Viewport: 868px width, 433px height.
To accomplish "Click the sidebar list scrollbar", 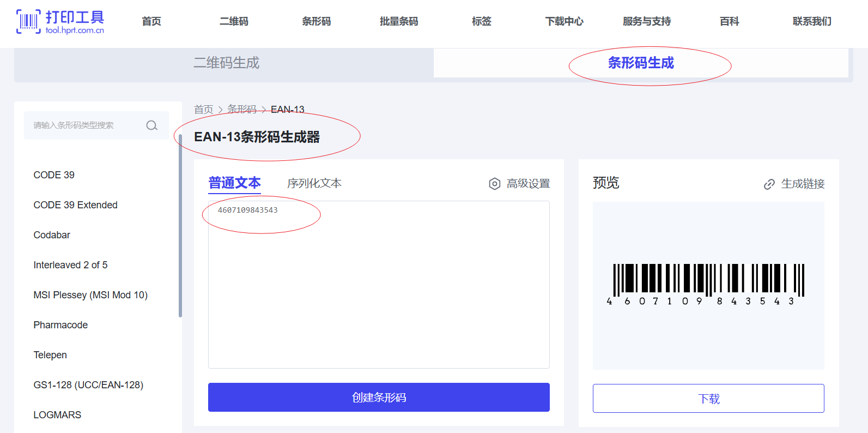I will [x=180, y=226].
